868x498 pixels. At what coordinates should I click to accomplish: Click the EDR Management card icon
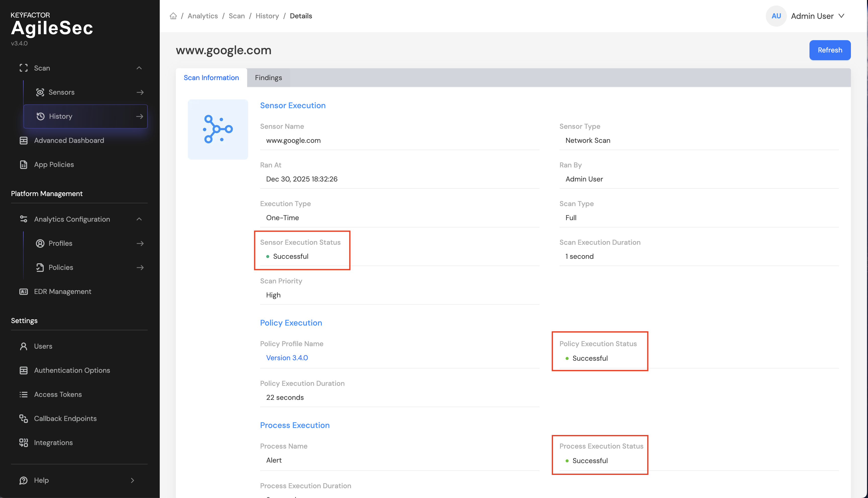point(23,292)
